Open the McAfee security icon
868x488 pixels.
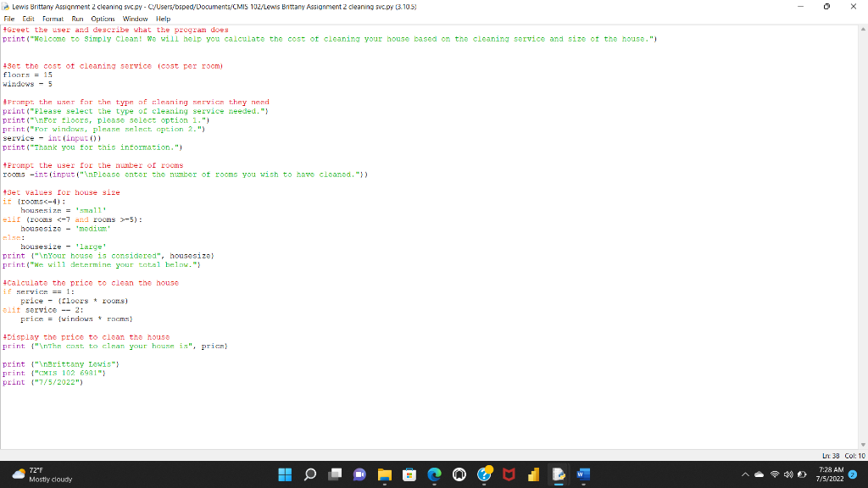click(509, 474)
